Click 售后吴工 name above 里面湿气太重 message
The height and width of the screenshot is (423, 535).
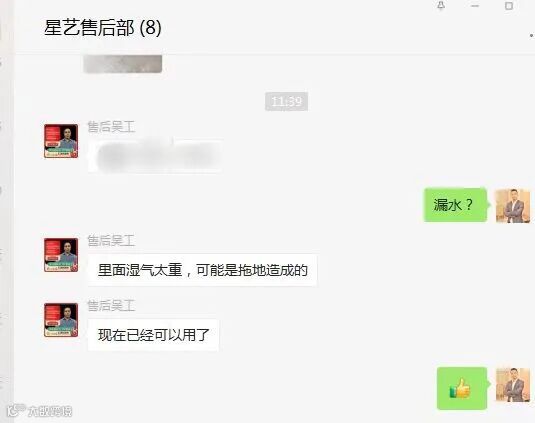click(111, 241)
